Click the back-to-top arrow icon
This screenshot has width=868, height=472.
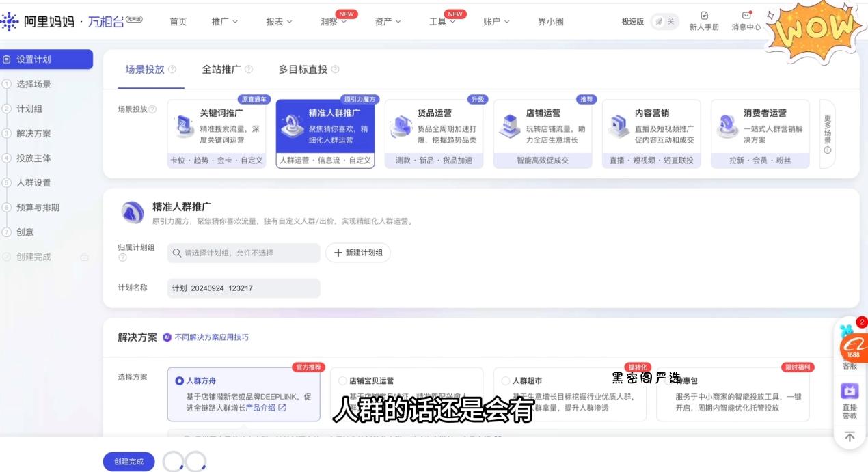[x=850, y=436]
